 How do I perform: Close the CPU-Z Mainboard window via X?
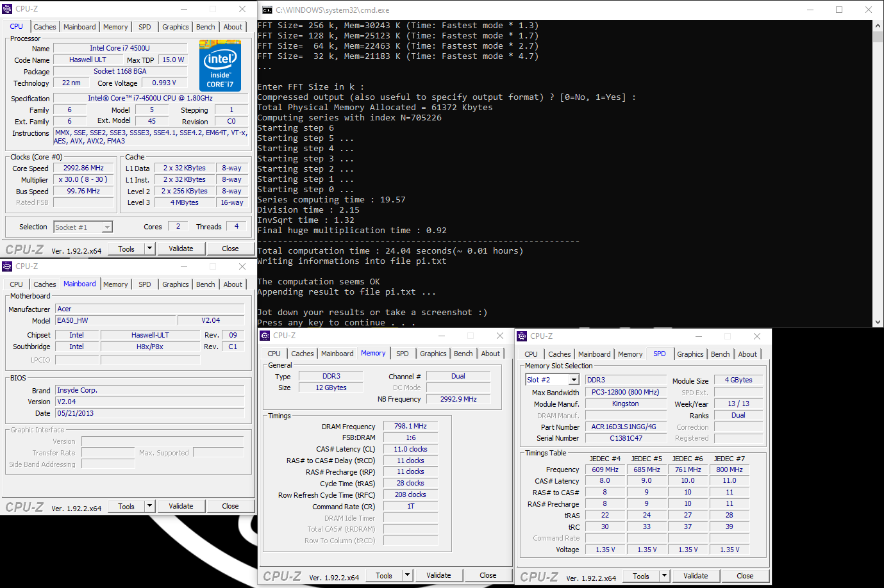pyautogui.click(x=242, y=266)
